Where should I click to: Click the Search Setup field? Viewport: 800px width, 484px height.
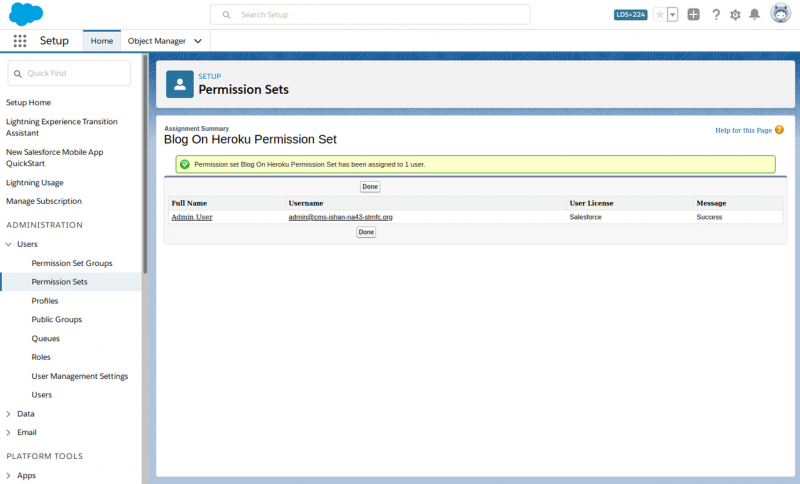370,15
